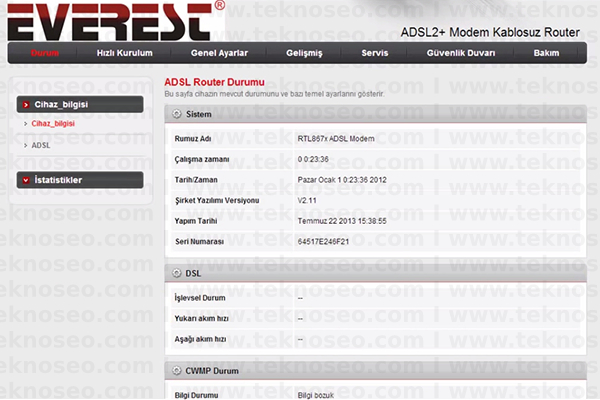The height and width of the screenshot is (400, 600).
Task: Click the CWMP Durum gear icon
Action: [x=176, y=371]
